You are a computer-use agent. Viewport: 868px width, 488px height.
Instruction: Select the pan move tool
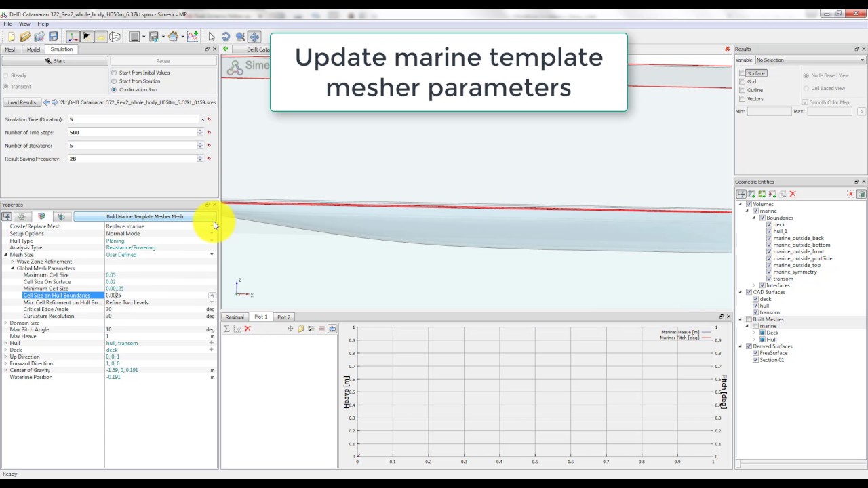254,37
